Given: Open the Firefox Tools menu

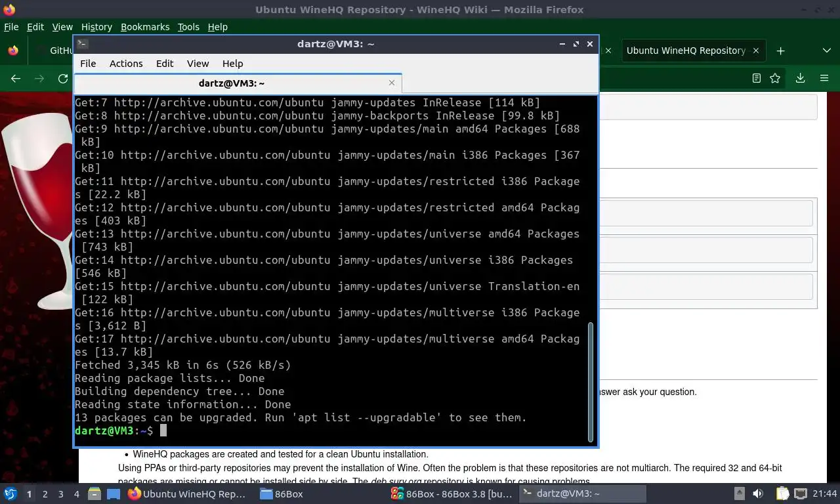Looking at the screenshot, I should (188, 27).
